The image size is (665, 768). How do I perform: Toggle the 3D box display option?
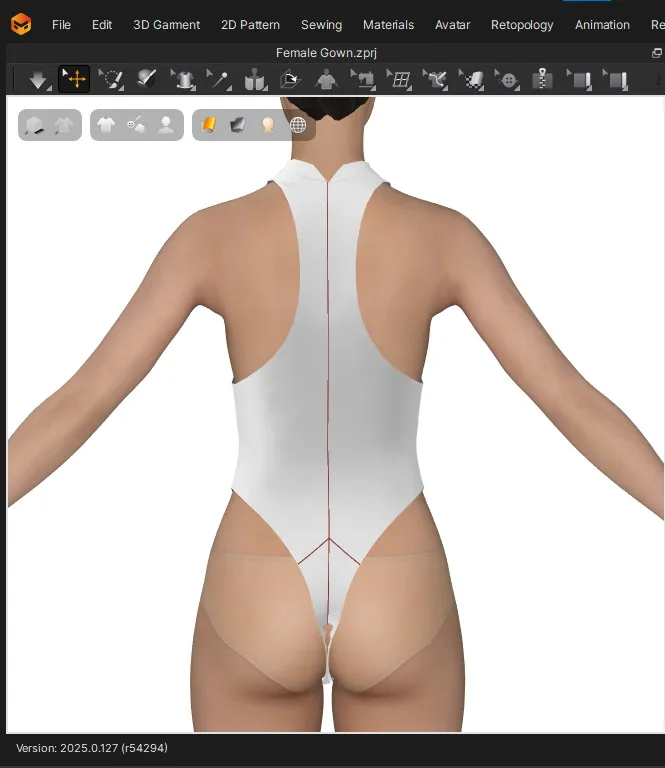point(35,125)
